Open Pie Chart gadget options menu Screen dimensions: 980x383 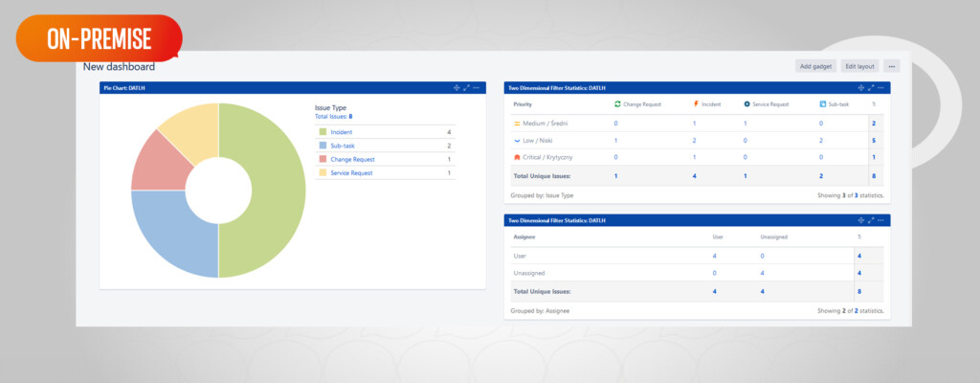pyautogui.click(x=477, y=88)
